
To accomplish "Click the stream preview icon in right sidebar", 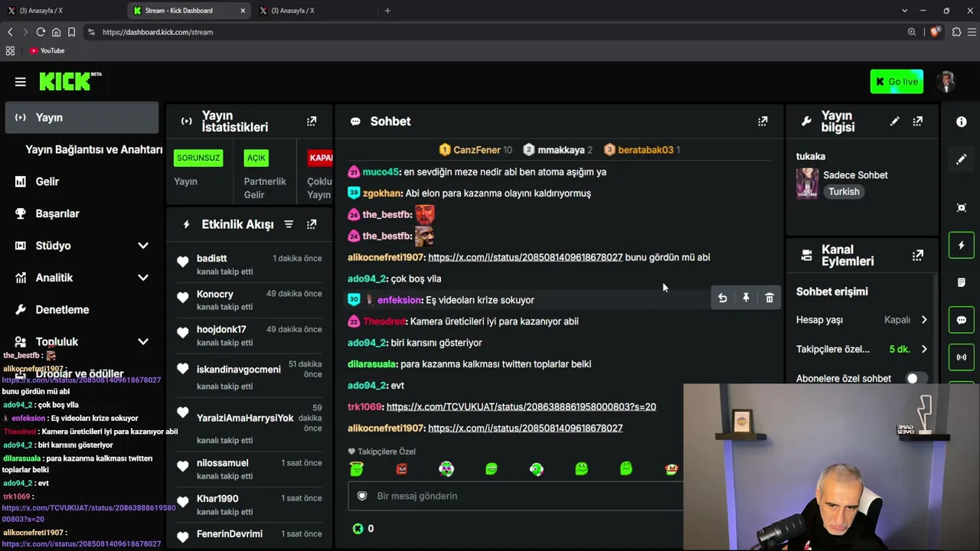I will click(962, 207).
